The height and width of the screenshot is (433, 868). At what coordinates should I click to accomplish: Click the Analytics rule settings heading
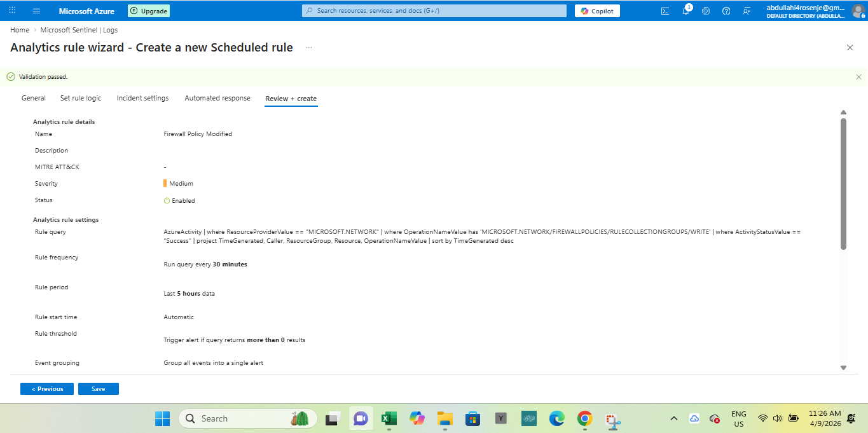coord(66,219)
